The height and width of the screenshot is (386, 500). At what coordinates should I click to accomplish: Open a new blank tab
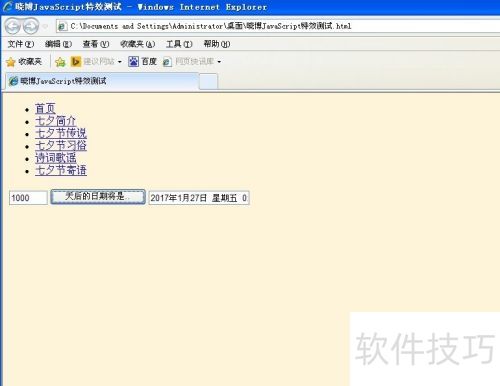[209, 82]
